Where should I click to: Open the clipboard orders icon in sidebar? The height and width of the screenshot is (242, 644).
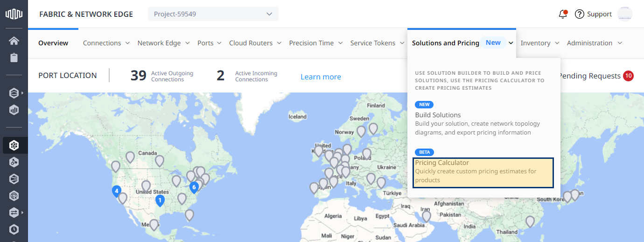click(x=14, y=58)
